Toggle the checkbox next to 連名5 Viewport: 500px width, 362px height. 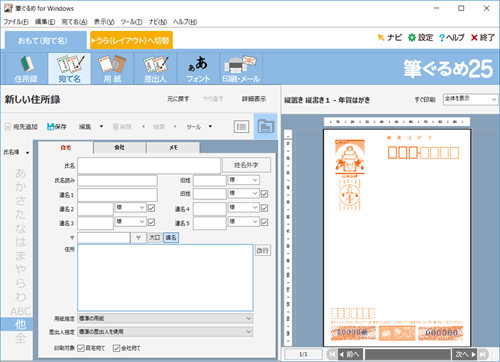[x=264, y=222]
